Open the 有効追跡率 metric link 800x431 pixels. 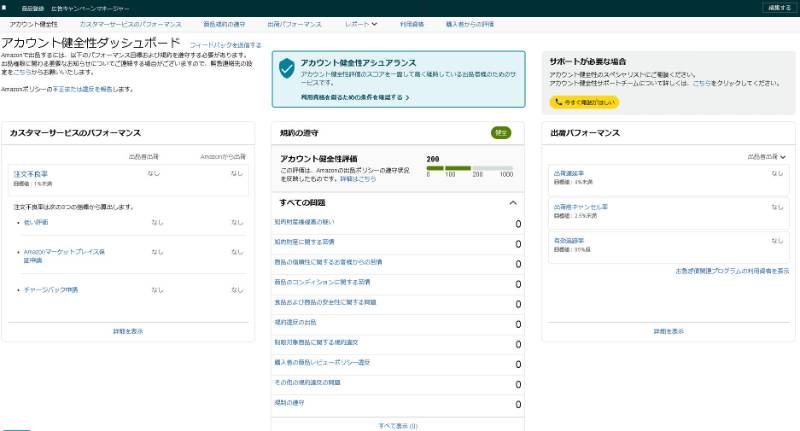(x=568, y=241)
